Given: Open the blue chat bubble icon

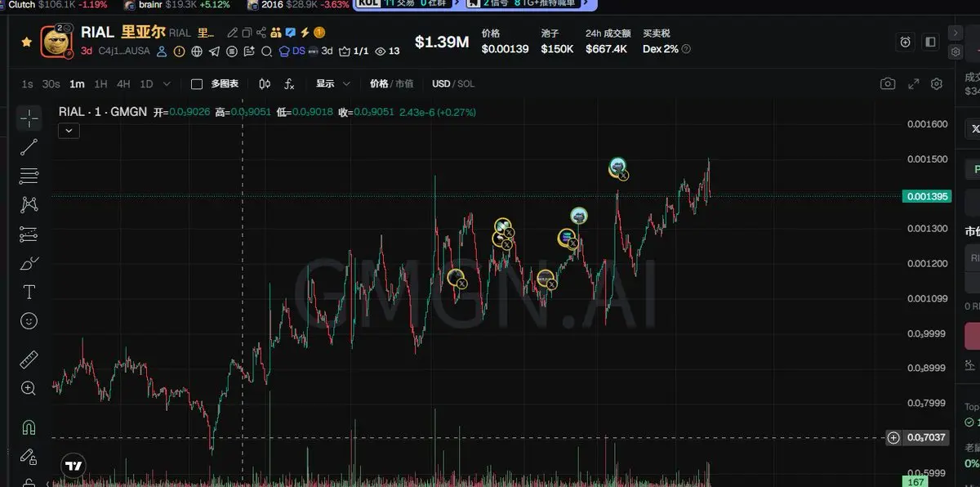Looking at the screenshot, I should click(x=290, y=33).
